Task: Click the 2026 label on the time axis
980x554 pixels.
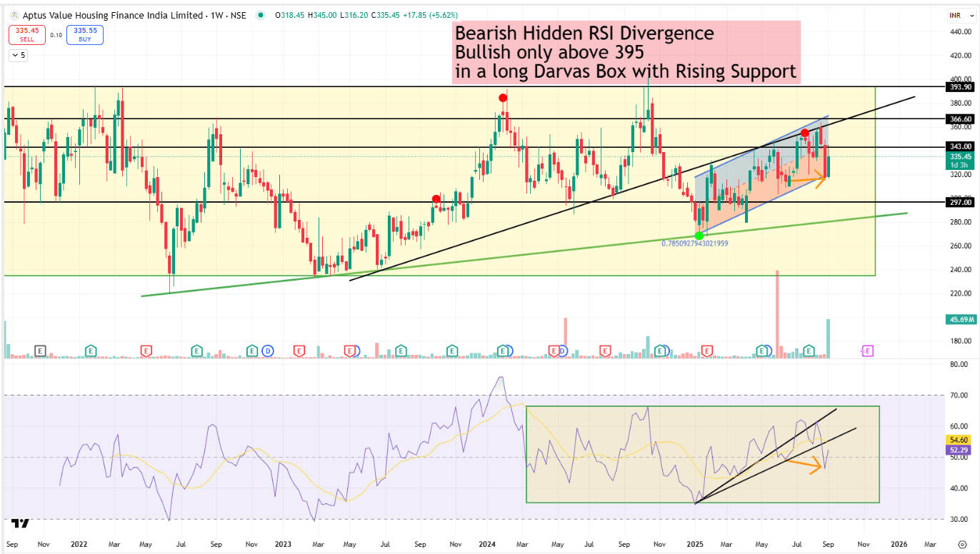Action: (899, 544)
